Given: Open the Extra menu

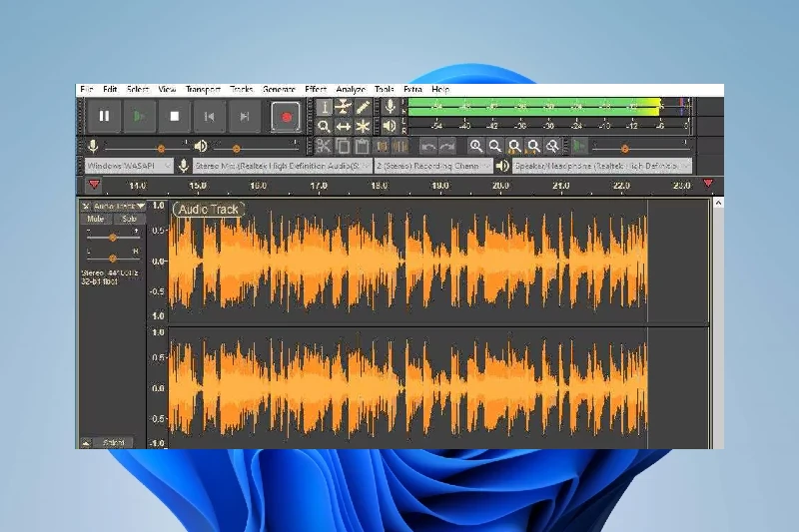Looking at the screenshot, I should (412, 90).
